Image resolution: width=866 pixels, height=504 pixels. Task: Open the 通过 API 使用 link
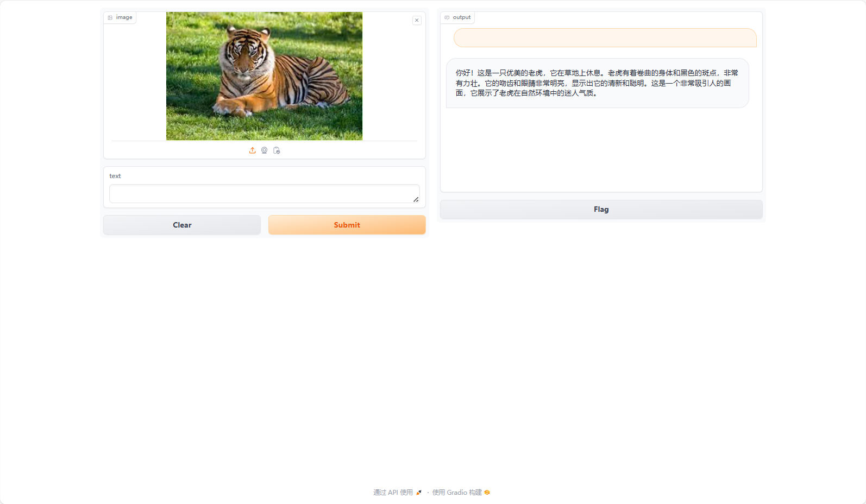[393, 493]
